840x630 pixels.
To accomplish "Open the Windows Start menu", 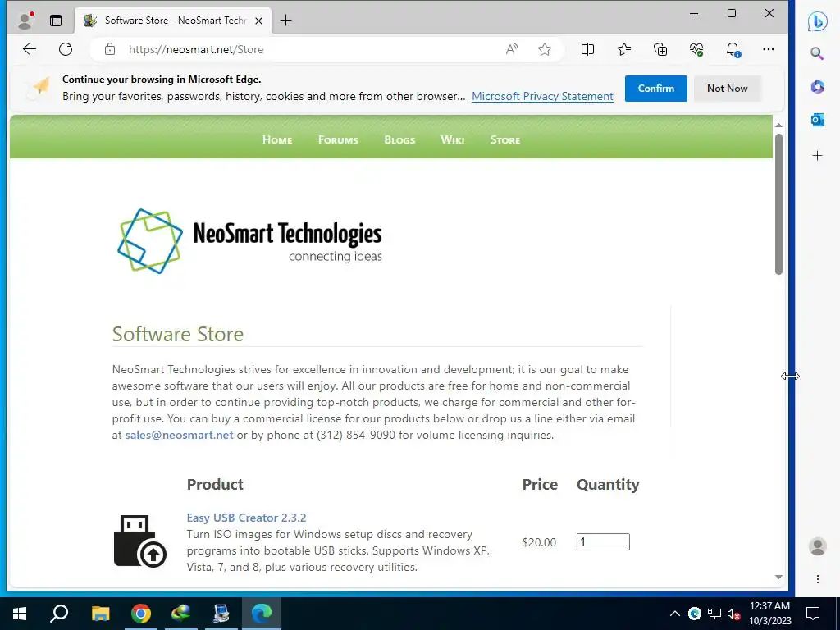I will click(20, 614).
